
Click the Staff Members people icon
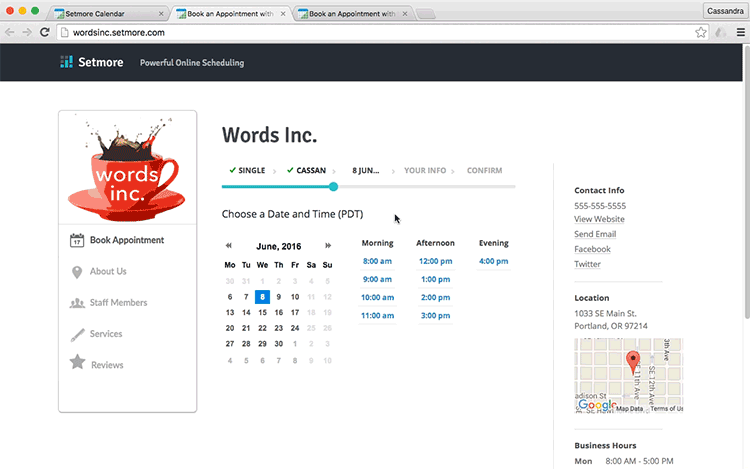click(77, 303)
